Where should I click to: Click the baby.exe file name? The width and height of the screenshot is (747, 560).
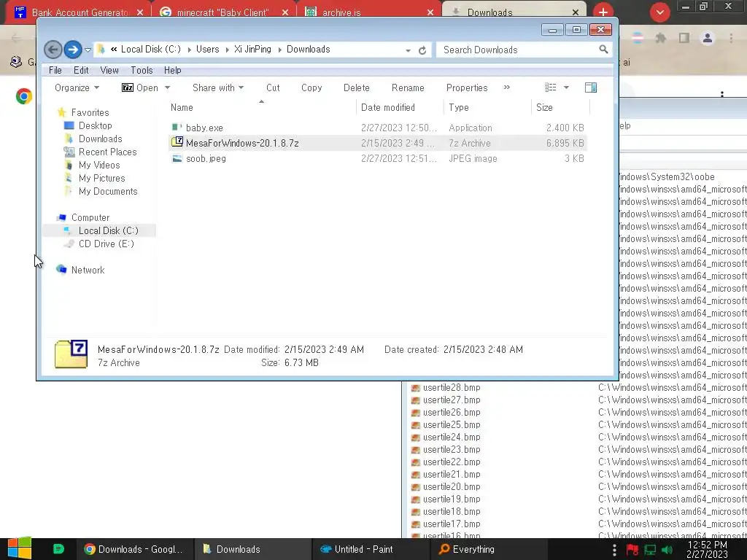coord(204,128)
